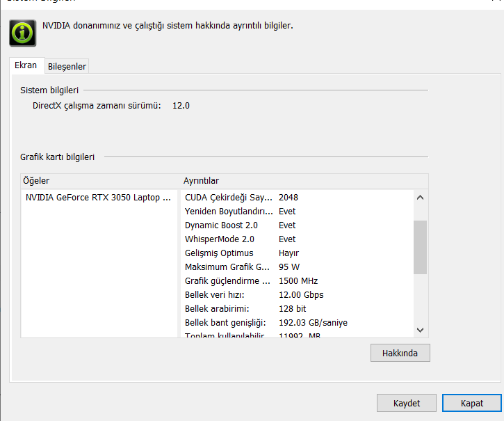Click the Grafik kartı bilgileri group label
This screenshot has width=504, height=421.
[58, 157]
